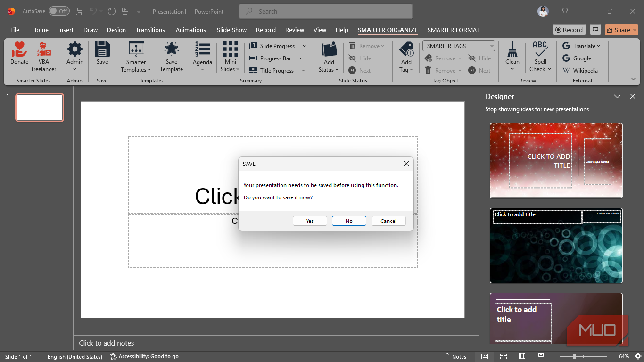The height and width of the screenshot is (362, 644).
Task: Click Cancel in the SAVE dialog
Action: tap(388, 221)
